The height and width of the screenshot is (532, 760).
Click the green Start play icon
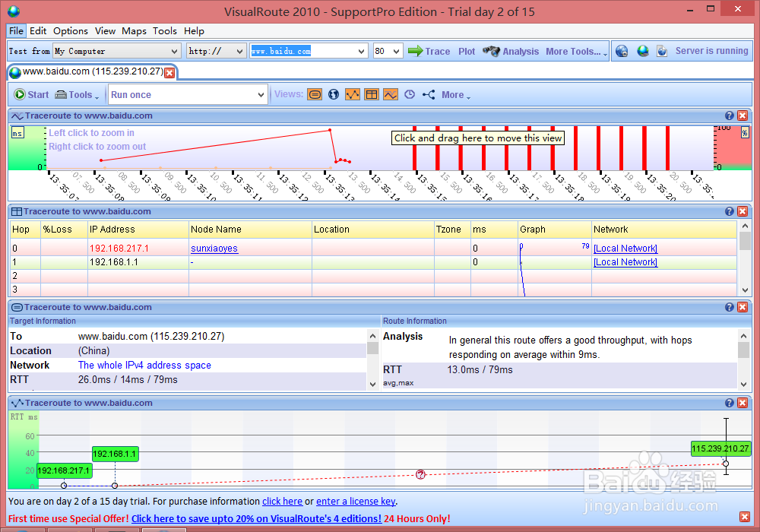point(20,94)
